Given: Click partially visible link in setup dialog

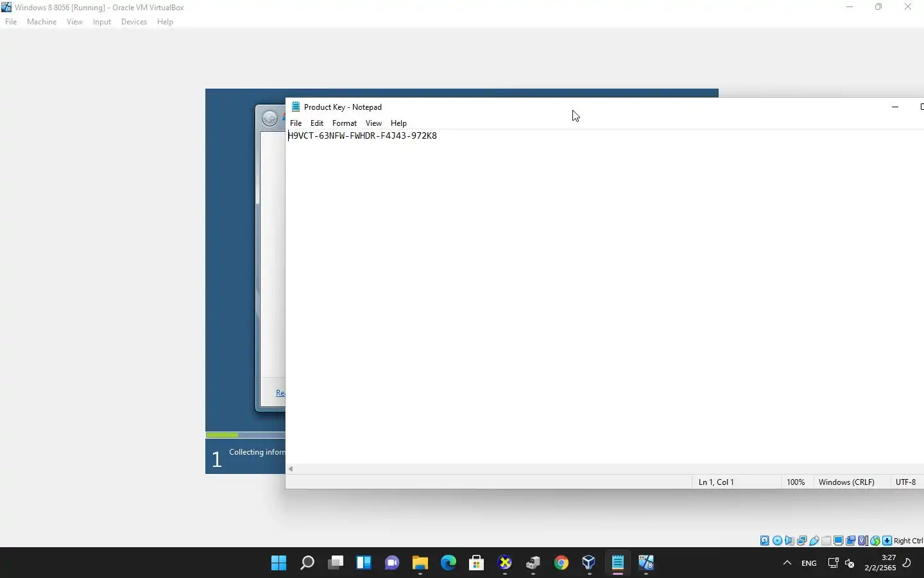Looking at the screenshot, I should point(280,392).
